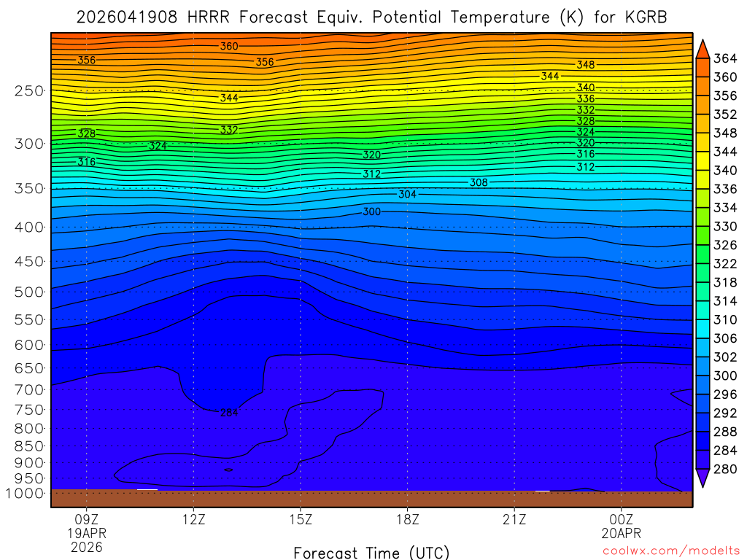Click the 322 colorbar value
The width and height of the screenshot is (747, 560).
coord(725,264)
